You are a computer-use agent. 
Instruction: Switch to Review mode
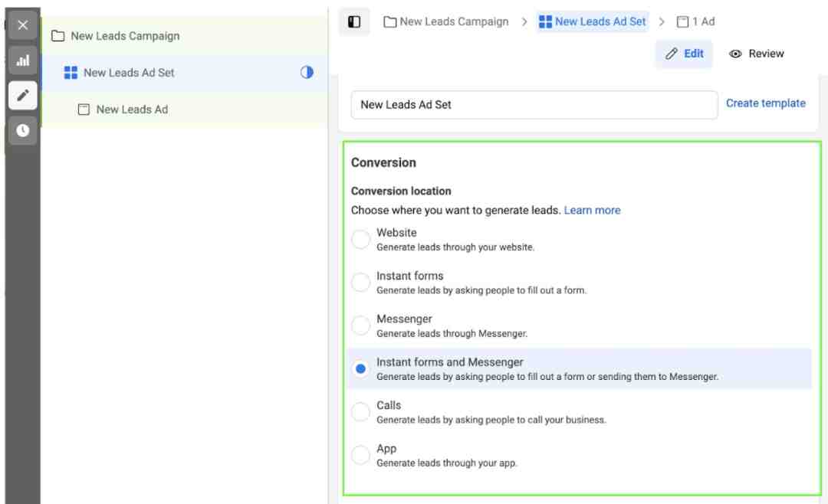click(x=756, y=54)
